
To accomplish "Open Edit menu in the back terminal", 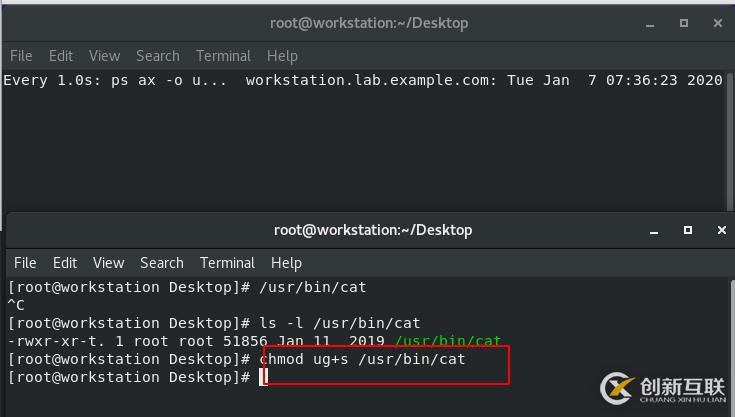I will tap(61, 56).
